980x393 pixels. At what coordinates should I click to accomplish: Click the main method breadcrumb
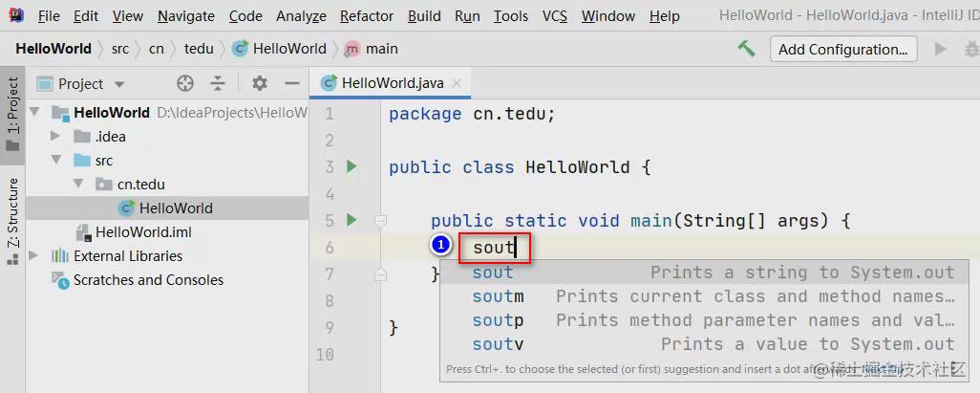coord(372,49)
